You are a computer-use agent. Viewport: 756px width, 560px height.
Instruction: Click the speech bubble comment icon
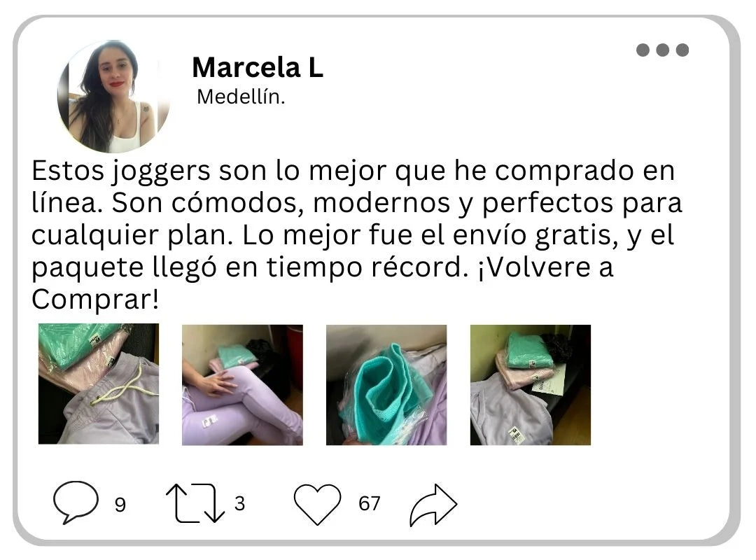point(76,502)
